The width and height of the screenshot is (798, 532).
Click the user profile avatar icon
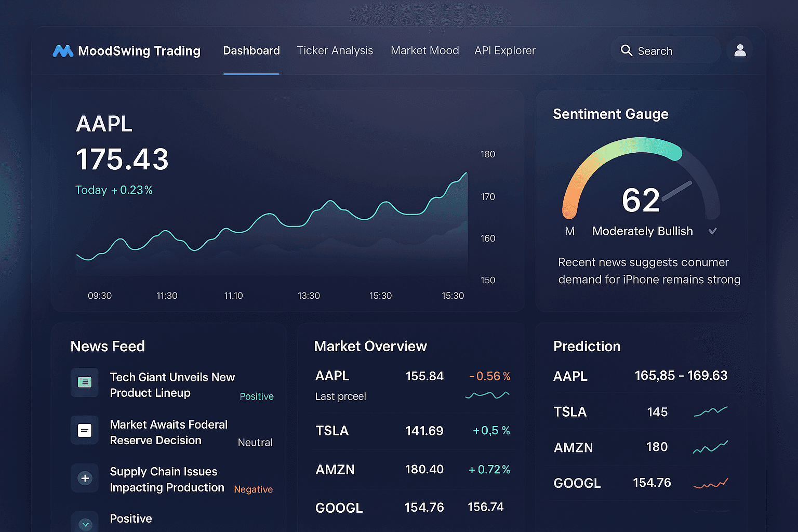pos(740,50)
